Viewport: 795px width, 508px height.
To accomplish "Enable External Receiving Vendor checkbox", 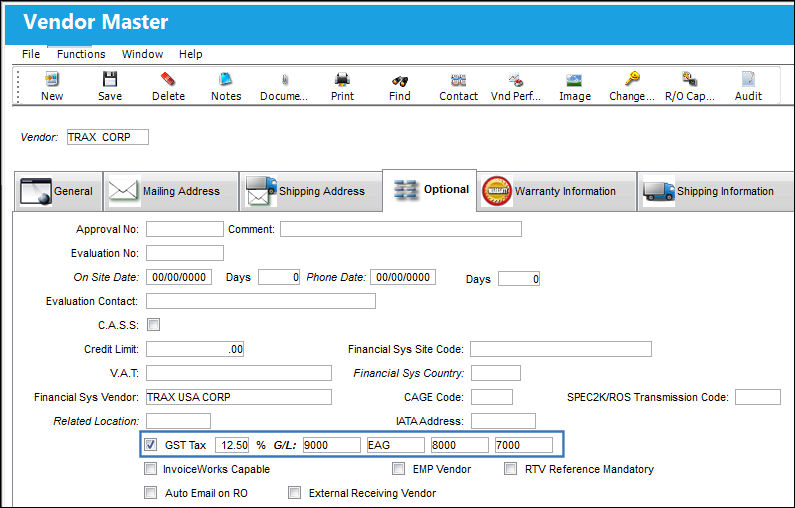I will [294, 492].
